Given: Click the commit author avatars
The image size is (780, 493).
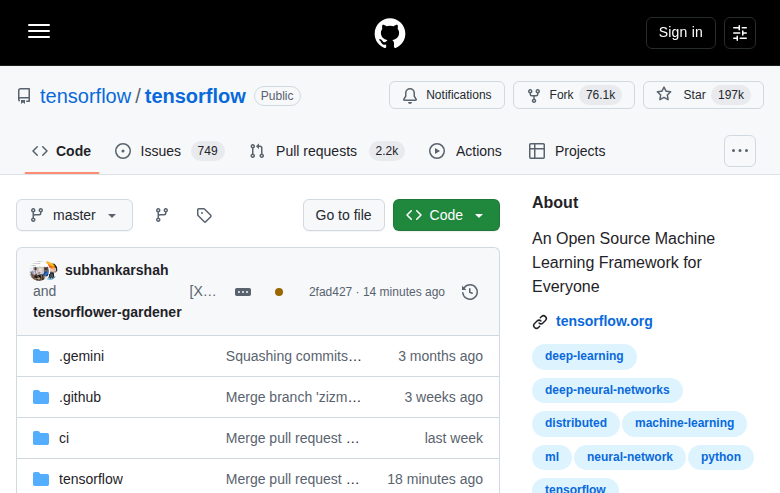Looking at the screenshot, I should coord(44,270).
